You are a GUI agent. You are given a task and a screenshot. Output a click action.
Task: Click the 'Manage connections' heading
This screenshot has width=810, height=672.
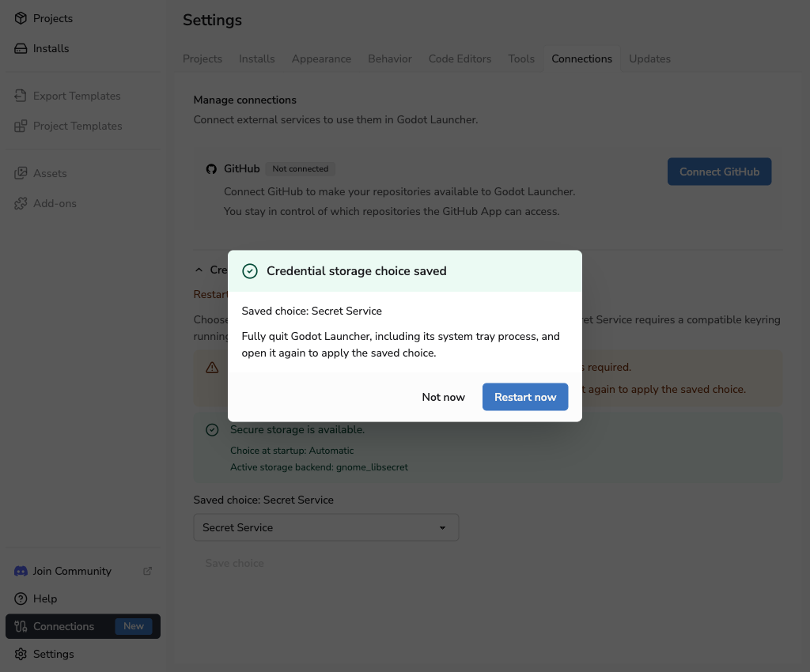click(x=245, y=100)
